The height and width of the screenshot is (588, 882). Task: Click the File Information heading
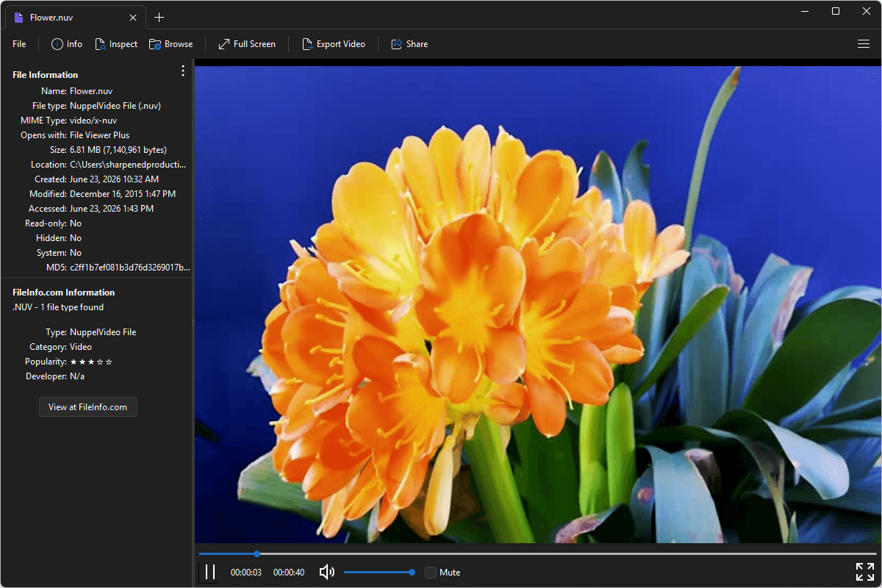[45, 75]
